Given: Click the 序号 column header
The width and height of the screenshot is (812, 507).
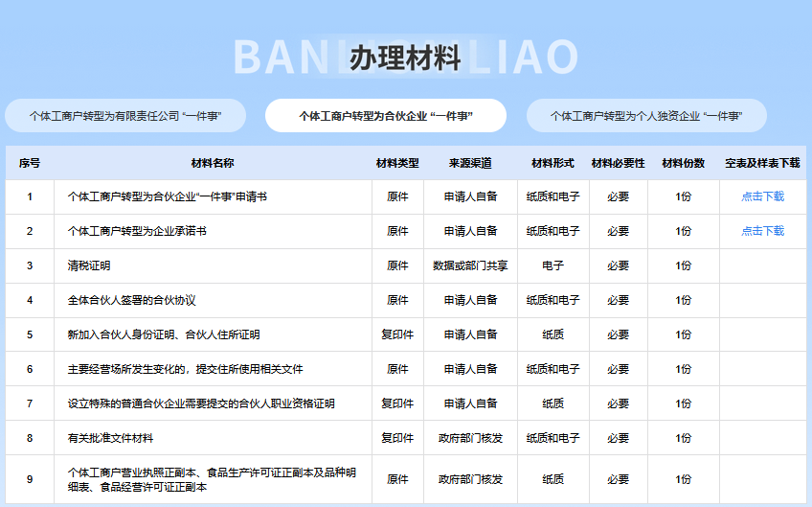Looking at the screenshot, I should coord(30,163).
